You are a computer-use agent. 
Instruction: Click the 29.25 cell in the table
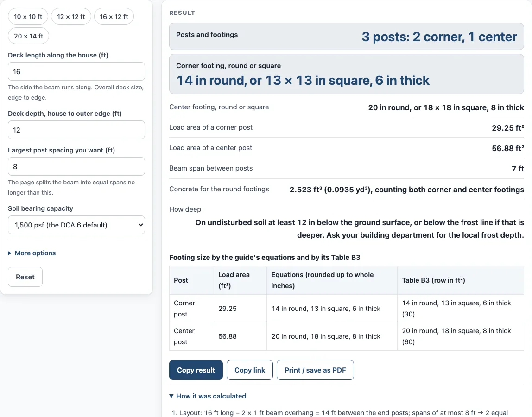240,309
